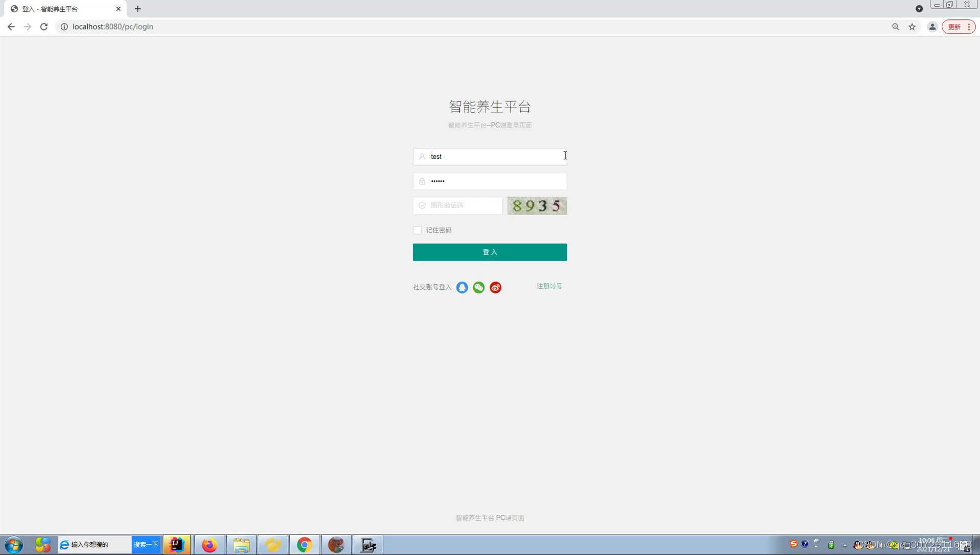This screenshot has width=980, height=555.
Task: Bookmark this page with star icon
Action: [912, 27]
